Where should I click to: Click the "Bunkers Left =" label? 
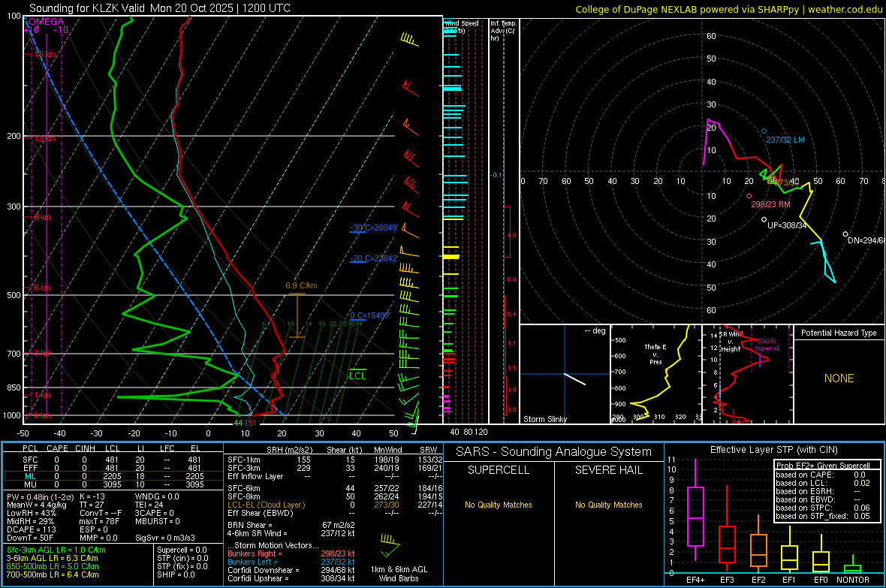point(252,562)
